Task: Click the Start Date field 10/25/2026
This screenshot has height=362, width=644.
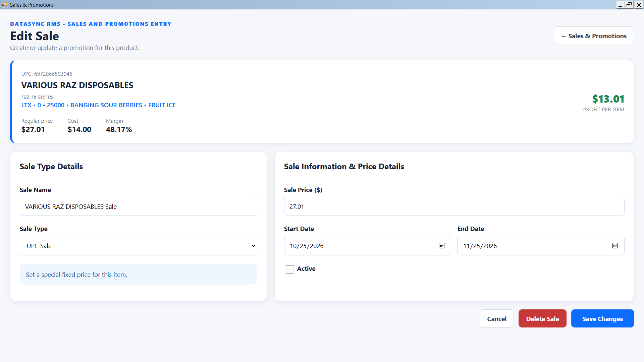Action: click(x=367, y=246)
